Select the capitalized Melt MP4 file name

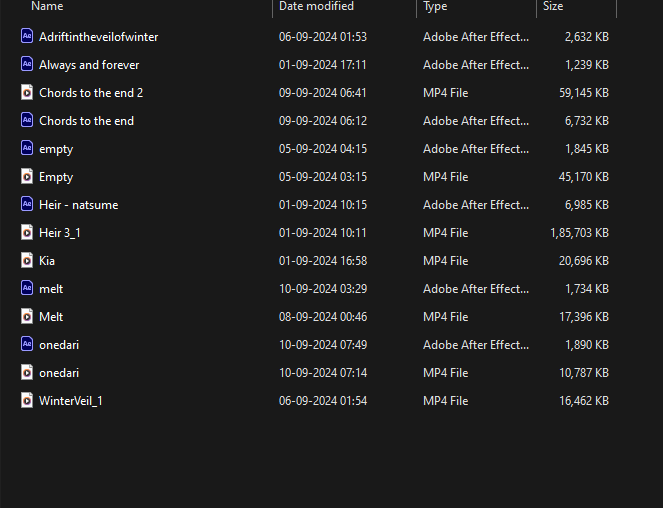(x=51, y=317)
